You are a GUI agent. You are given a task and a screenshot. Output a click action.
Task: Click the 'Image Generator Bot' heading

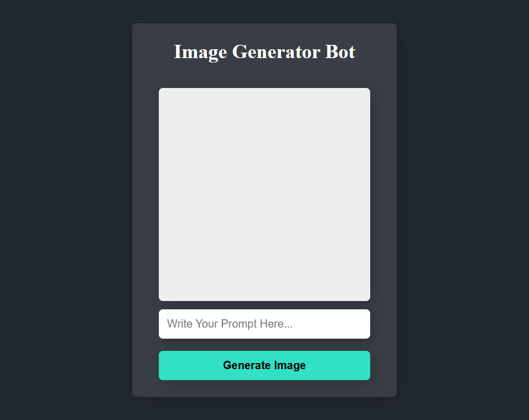(264, 51)
